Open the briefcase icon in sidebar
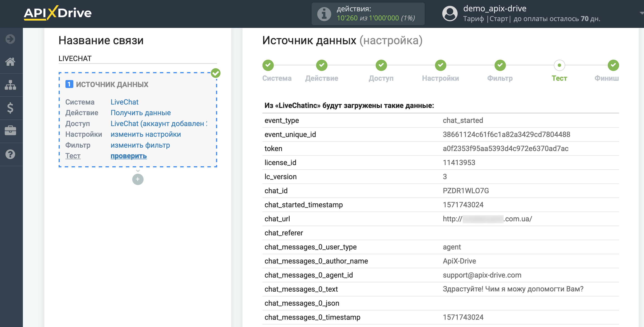The image size is (644, 327). click(10, 131)
